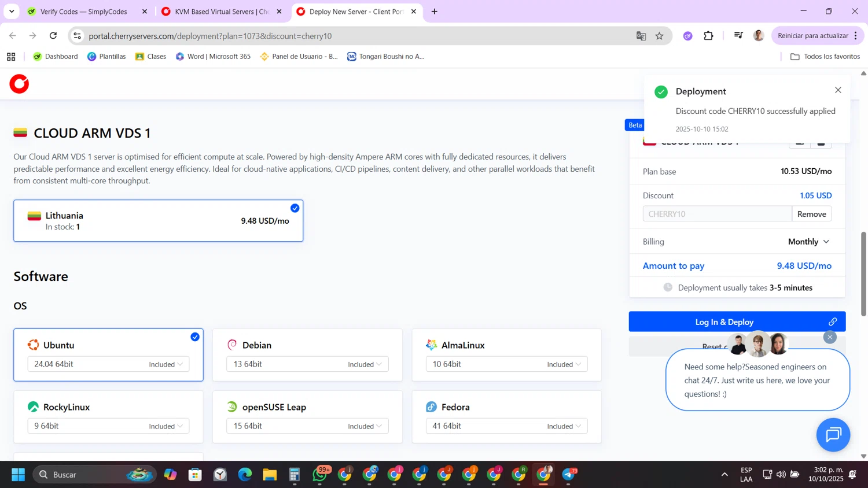868x488 pixels.
Task: Open Calculator from the taskbar
Action: [295, 475]
